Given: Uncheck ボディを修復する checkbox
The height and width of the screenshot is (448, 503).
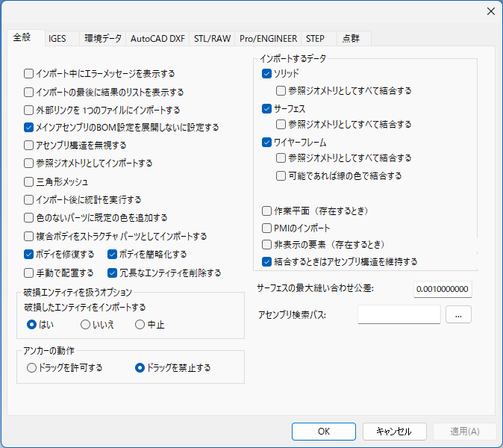Looking at the screenshot, I should tap(28, 254).
